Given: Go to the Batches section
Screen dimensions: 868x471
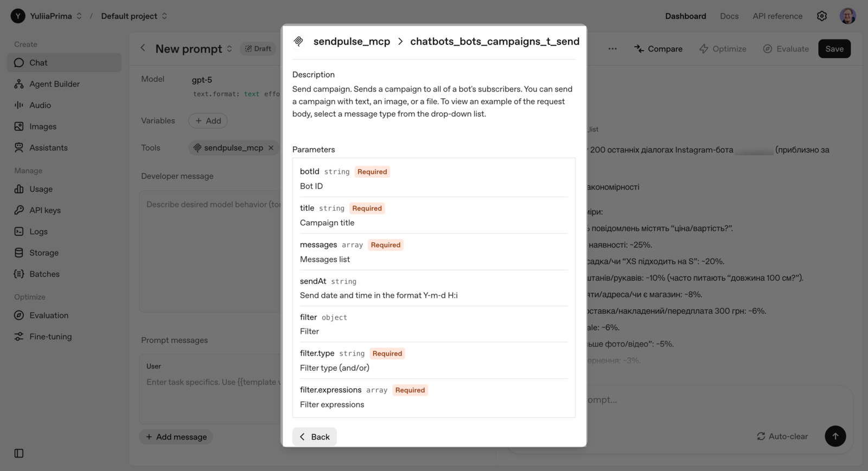Looking at the screenshot, I should click(43, 274).
